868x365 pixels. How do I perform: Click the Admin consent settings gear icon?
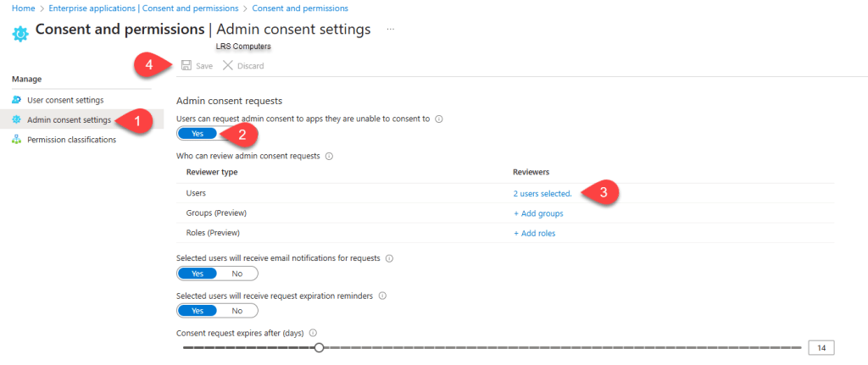coord(16,120)
